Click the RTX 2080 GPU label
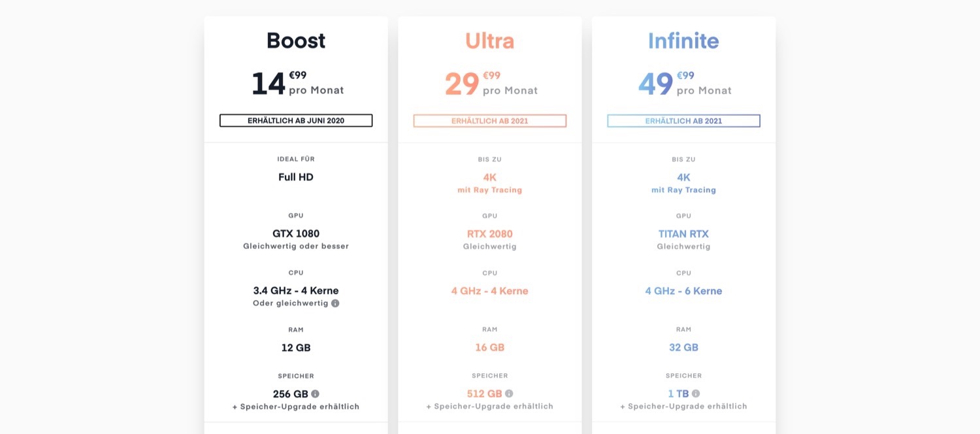This screenshot has width=980, height=434. tap(489, 233)
